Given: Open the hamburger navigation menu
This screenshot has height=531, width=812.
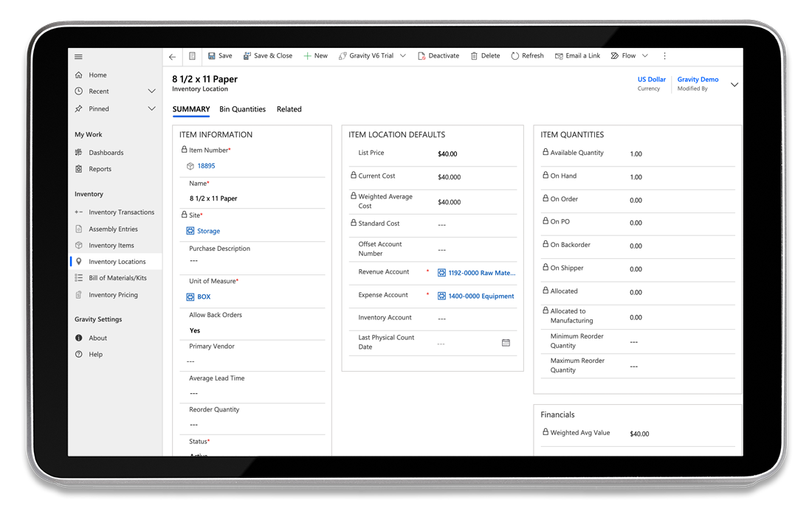Looking at the screenshot, I should [x=78, y=56].
